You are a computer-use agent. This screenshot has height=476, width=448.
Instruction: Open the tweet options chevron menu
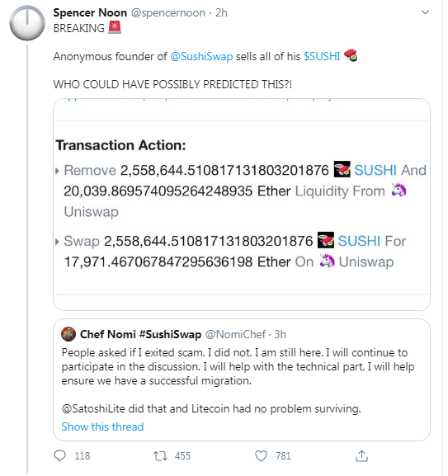coord(425,12)
